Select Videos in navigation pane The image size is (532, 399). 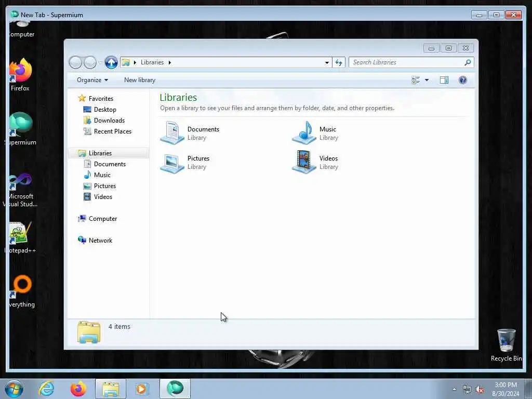coord(103,197)
